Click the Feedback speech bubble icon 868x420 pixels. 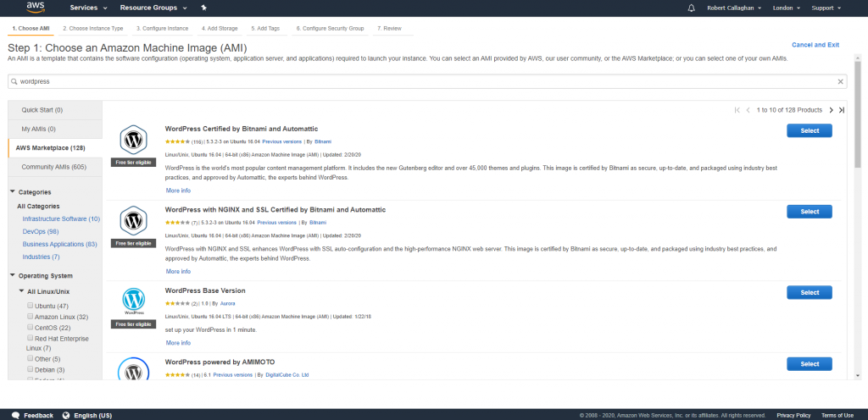[15, 416]
